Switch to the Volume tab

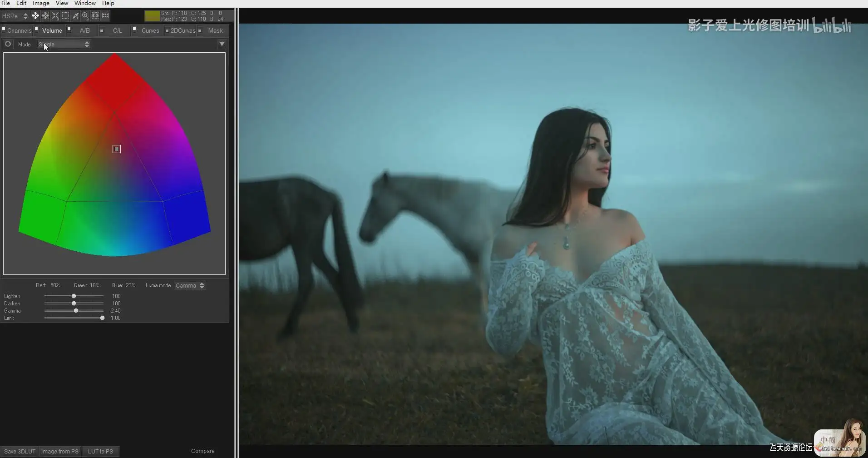tap(52, 30)
